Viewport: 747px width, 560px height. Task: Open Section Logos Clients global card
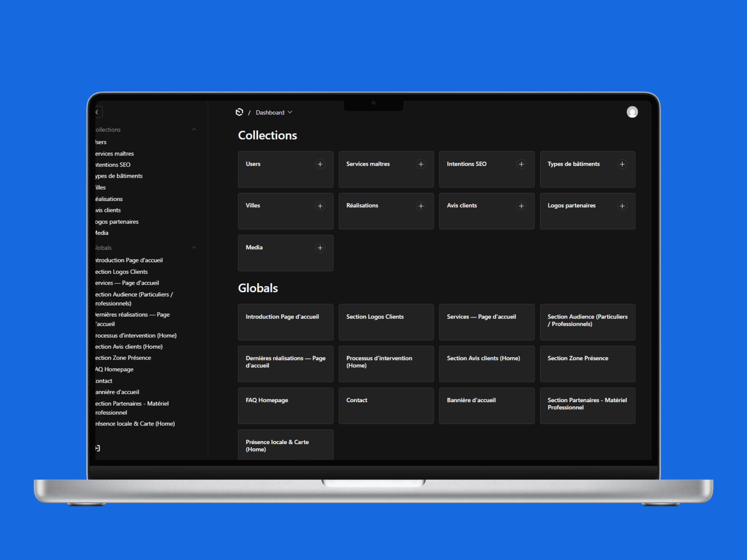pyautogui.click(x=386, y=322)
